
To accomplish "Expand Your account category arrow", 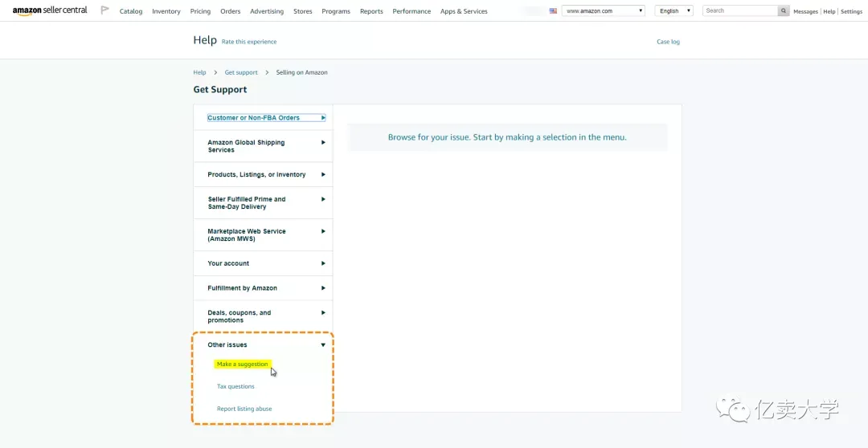I will click(x=323, y=264).
